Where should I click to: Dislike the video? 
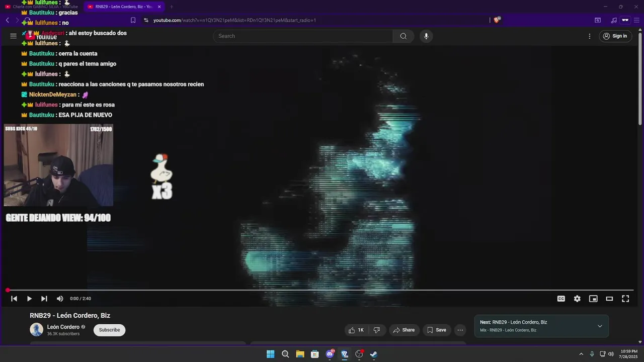(377, 330)
